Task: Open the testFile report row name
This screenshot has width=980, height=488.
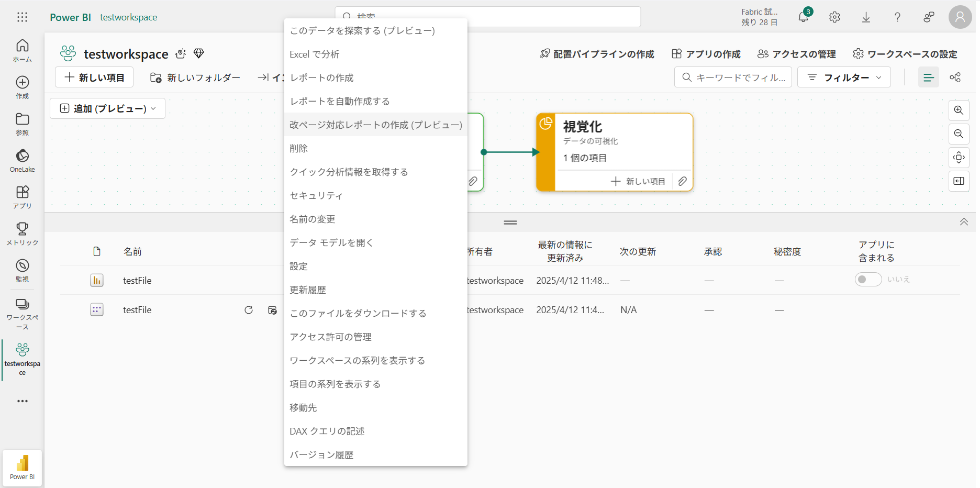Action: (x=137, y=281)
